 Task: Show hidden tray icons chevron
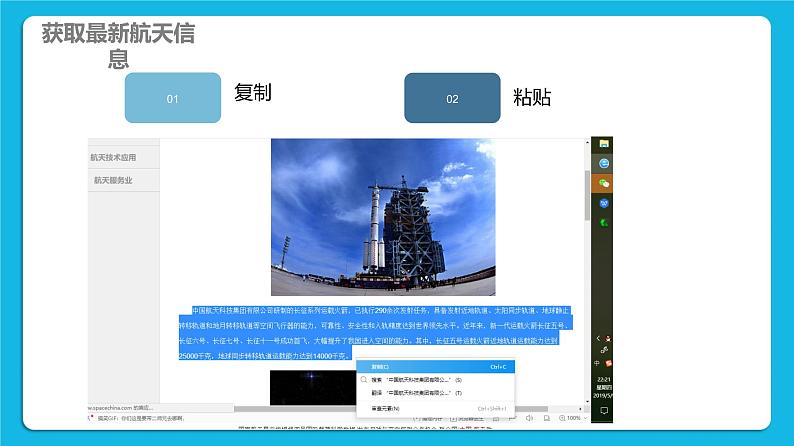[x=598, y=339]
